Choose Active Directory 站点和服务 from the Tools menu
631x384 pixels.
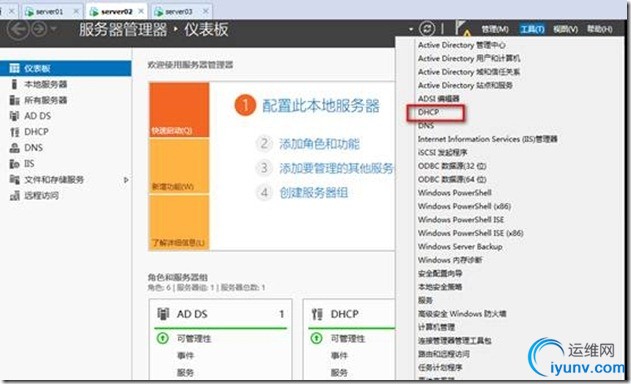(x=465, y=85)
